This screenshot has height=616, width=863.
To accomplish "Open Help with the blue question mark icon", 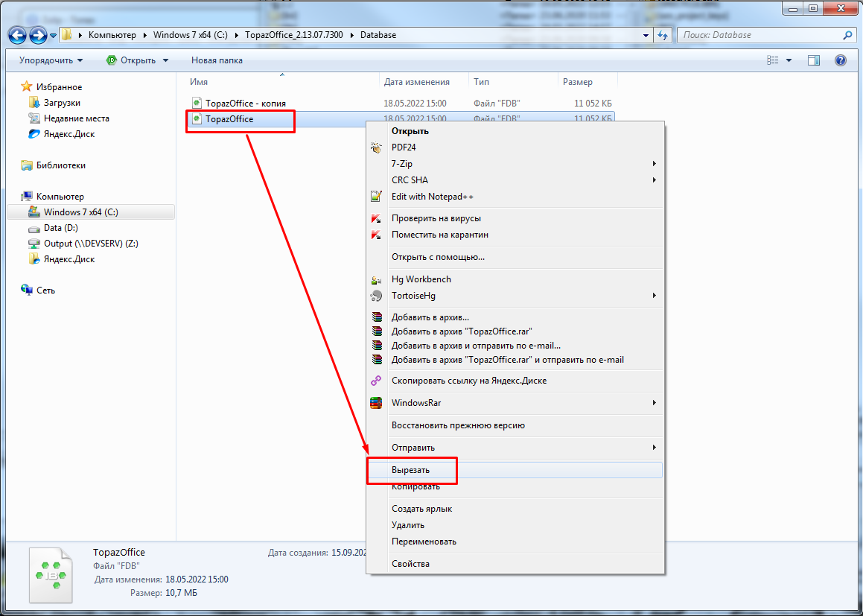I will tap(841, 60).
